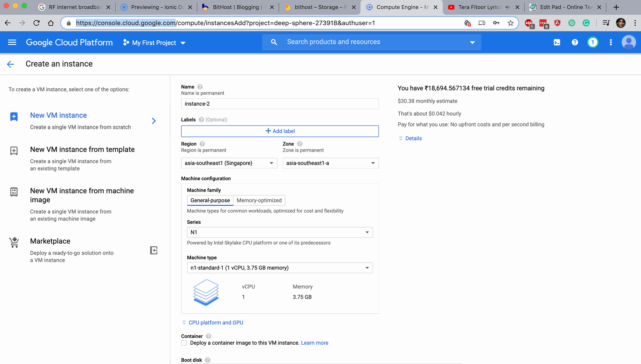The height and width of the screenshot is (364, 641).
Task: Close the Compute Engine browser tab
Action: click(x=435, y=7)
